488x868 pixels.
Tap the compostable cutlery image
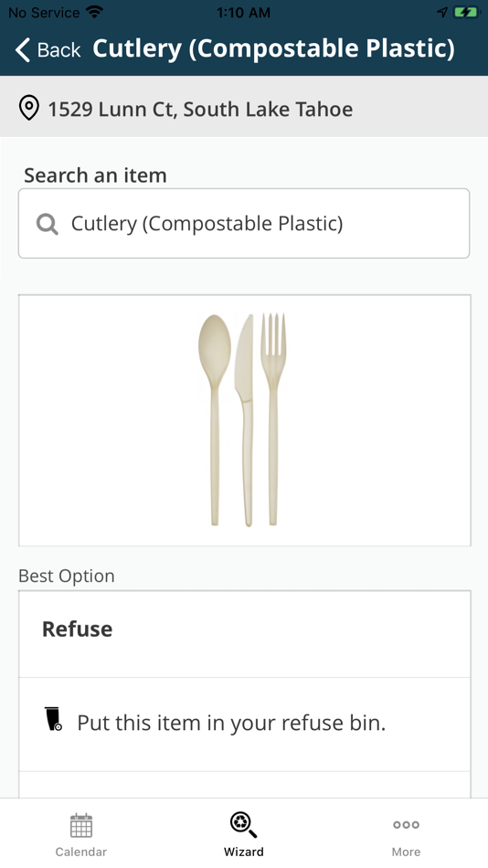(x=245, y=420)
